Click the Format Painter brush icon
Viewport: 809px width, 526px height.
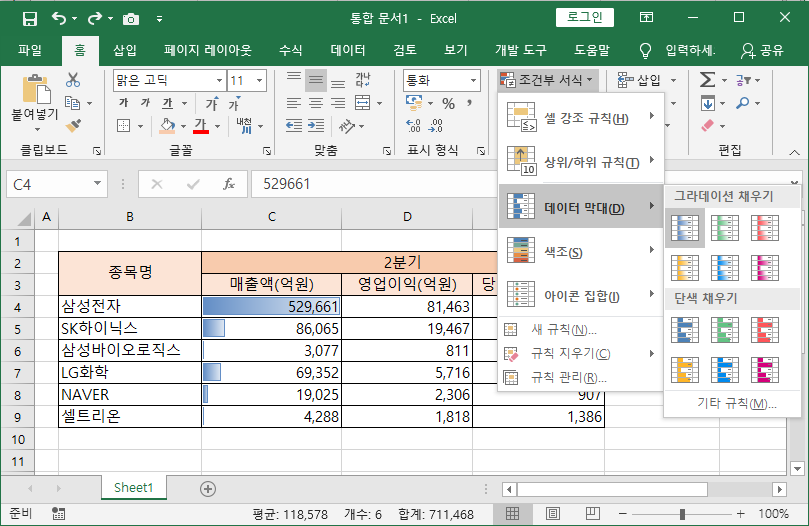tap(73, 125)
